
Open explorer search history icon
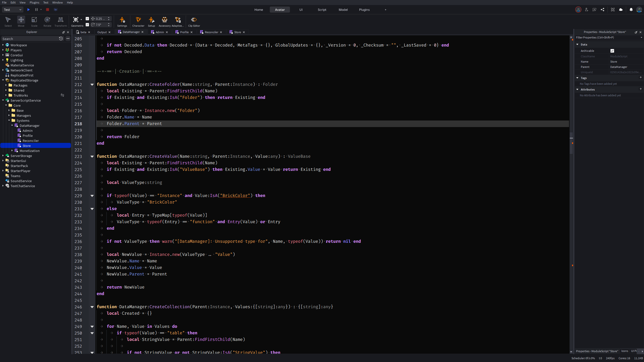(61, 38)
